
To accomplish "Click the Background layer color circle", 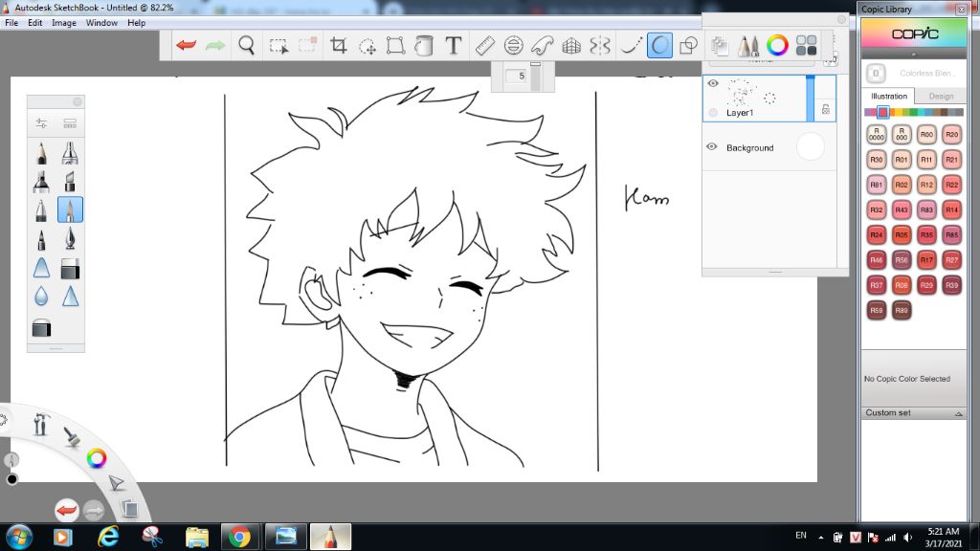I will (810, 146).
